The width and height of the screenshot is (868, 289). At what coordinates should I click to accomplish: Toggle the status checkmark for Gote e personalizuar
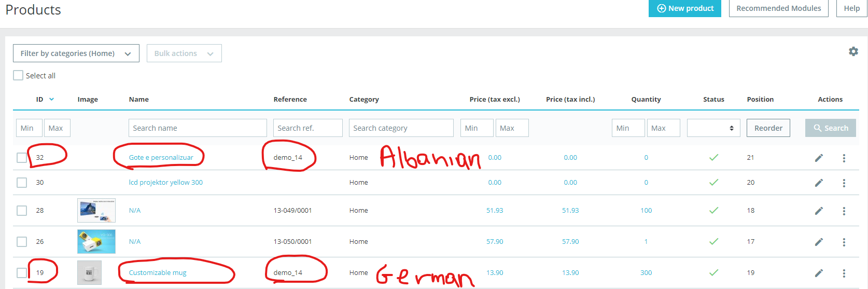[x=713, y=158]
